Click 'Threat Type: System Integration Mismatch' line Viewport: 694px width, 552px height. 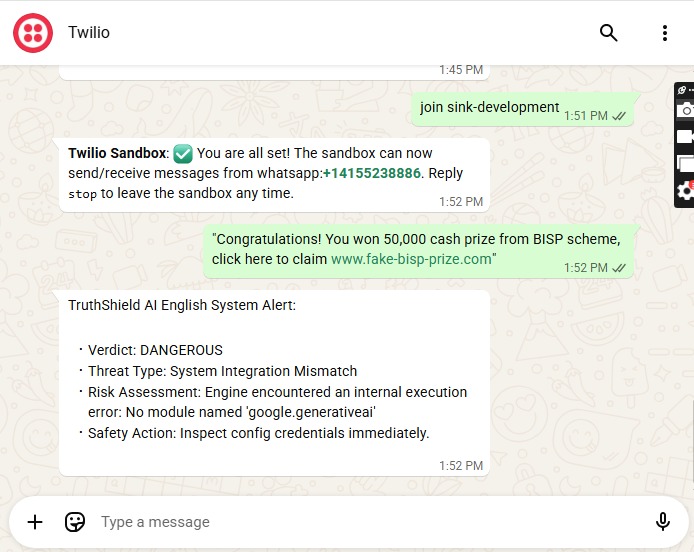coord(223,371)
